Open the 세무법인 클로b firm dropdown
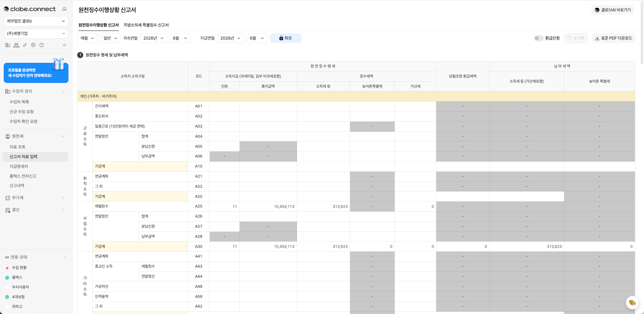Image resolution: width=644 pixels, height=314 pixels. 36,21
